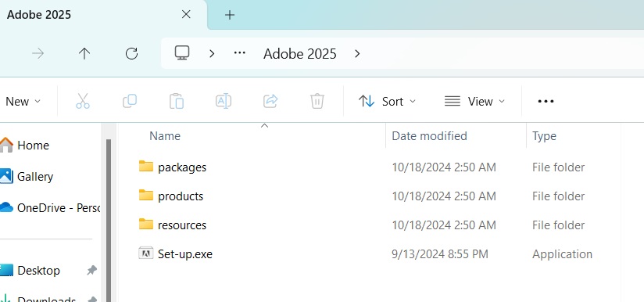Open the Sort dropdown menu
The width and height of the screenshot is (644, 302).
click(x=387, y=102)
